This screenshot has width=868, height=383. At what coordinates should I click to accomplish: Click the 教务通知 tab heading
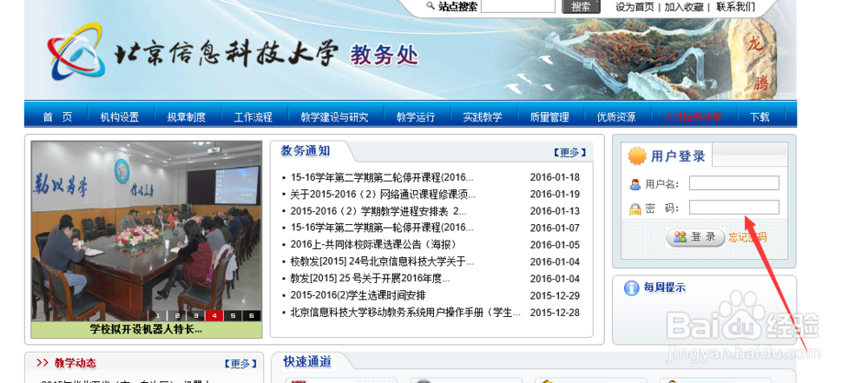(x=305, y=151)
